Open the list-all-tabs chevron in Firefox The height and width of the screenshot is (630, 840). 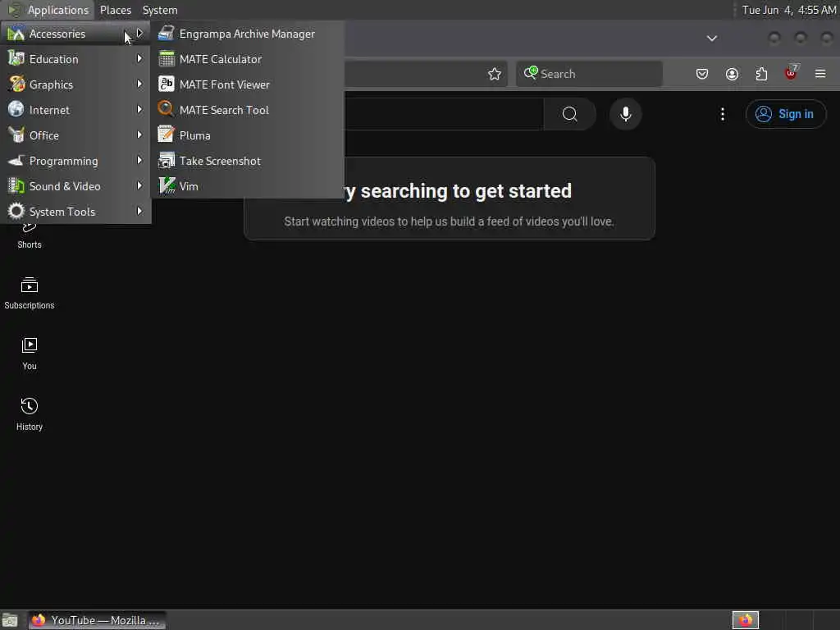pos(711,39)
